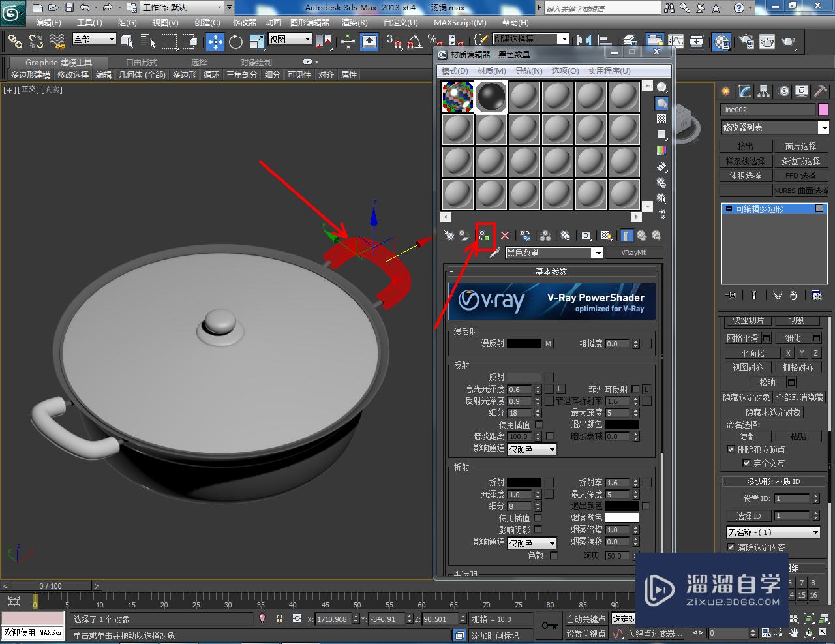The height and width of the screenshot is (644, 835).
Task: Toggle 完全交互 checkbox
Action: click(746, 463)
